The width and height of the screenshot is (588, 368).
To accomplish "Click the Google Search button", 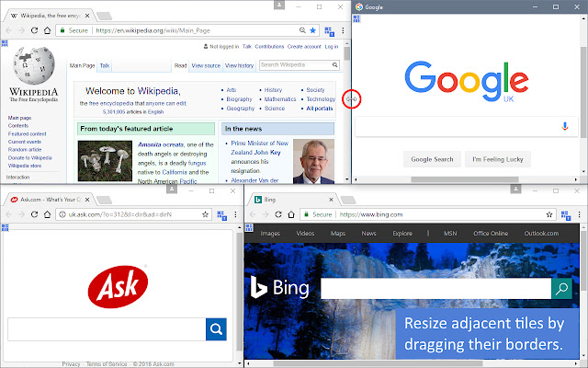I will click(432, 159).
